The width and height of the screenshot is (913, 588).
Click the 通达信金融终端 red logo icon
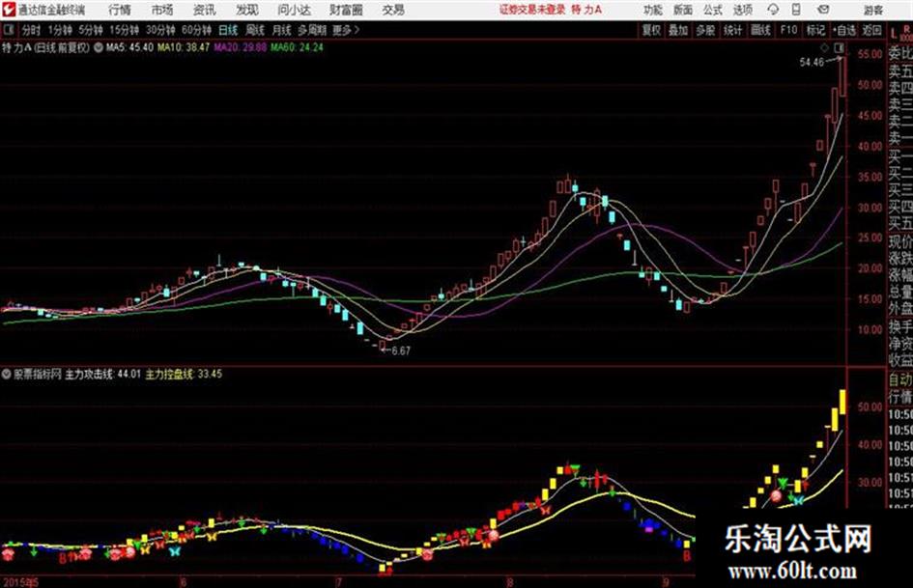click(9, 10)
